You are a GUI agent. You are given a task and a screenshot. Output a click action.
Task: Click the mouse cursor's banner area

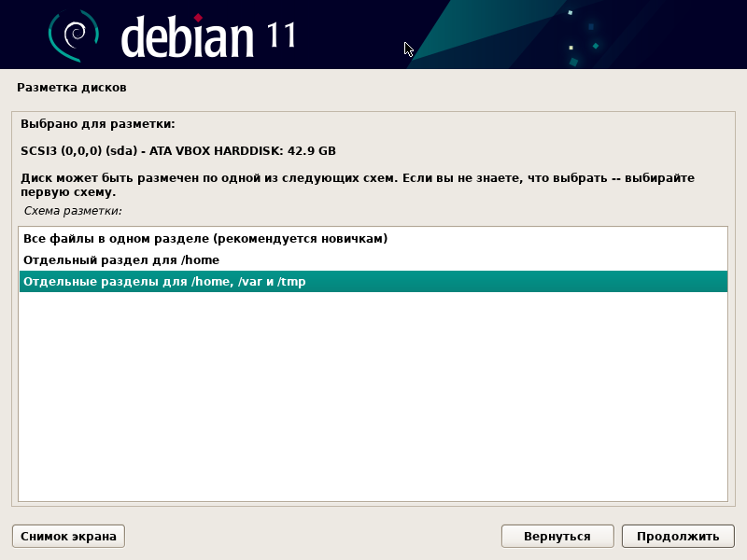407,47
